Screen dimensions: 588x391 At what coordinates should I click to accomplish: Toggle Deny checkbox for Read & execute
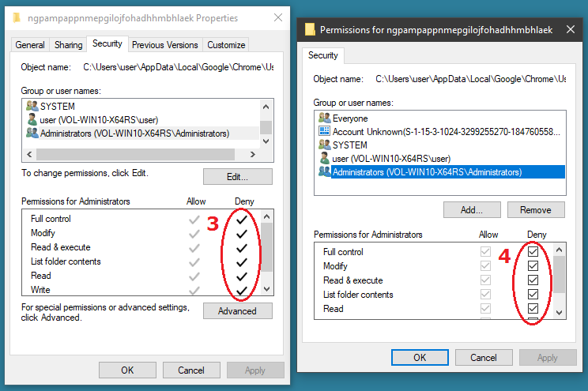click(533, 280)
